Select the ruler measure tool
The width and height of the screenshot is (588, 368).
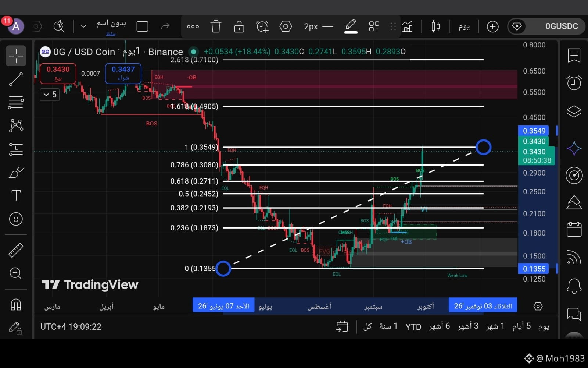[x=16, y=250]
